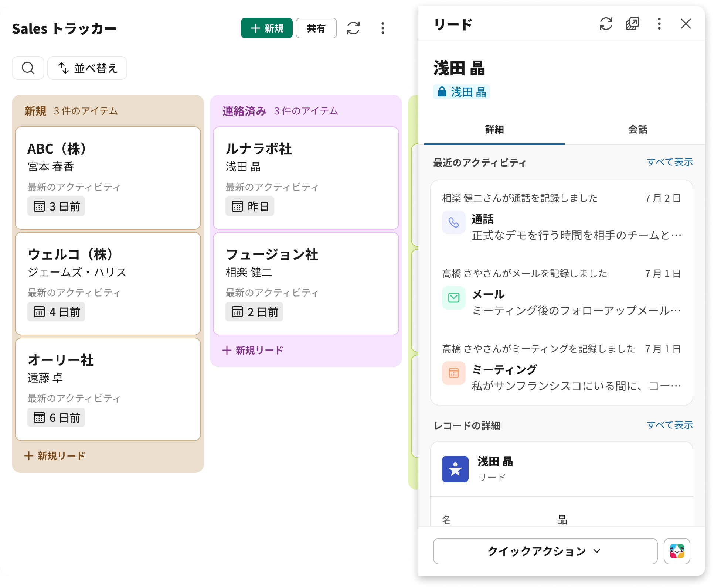
Task: Click the 連絡済み column header
Action: click(x=244, y=111)
